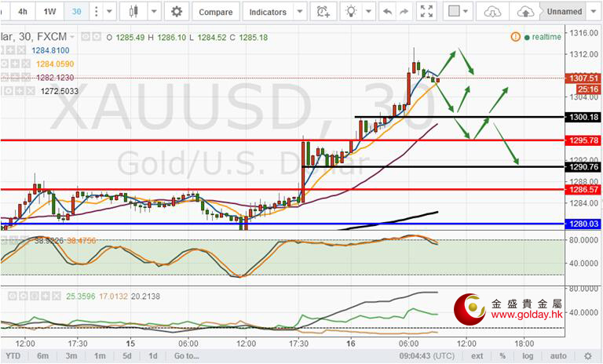Remove the ADX indicator pane
This screenshot has height=364, width=603.
(57, 296)
